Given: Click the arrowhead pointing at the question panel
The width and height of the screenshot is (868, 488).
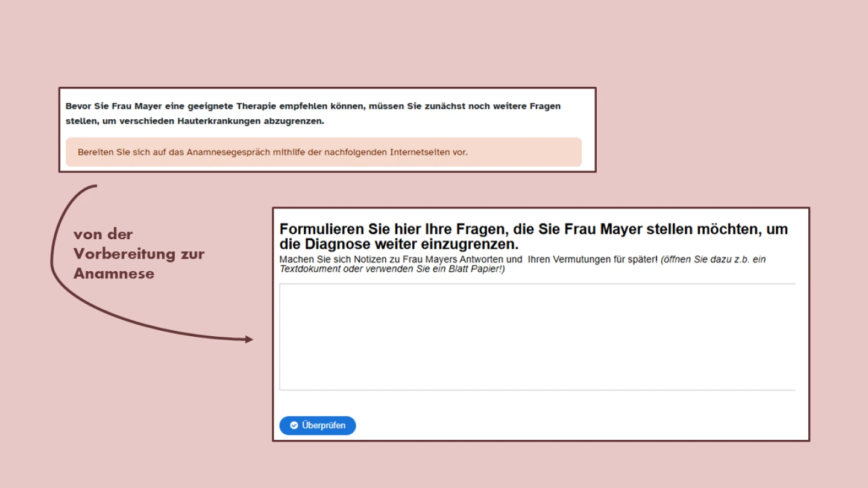Looking at the screenshot, I should pos(249,340).
